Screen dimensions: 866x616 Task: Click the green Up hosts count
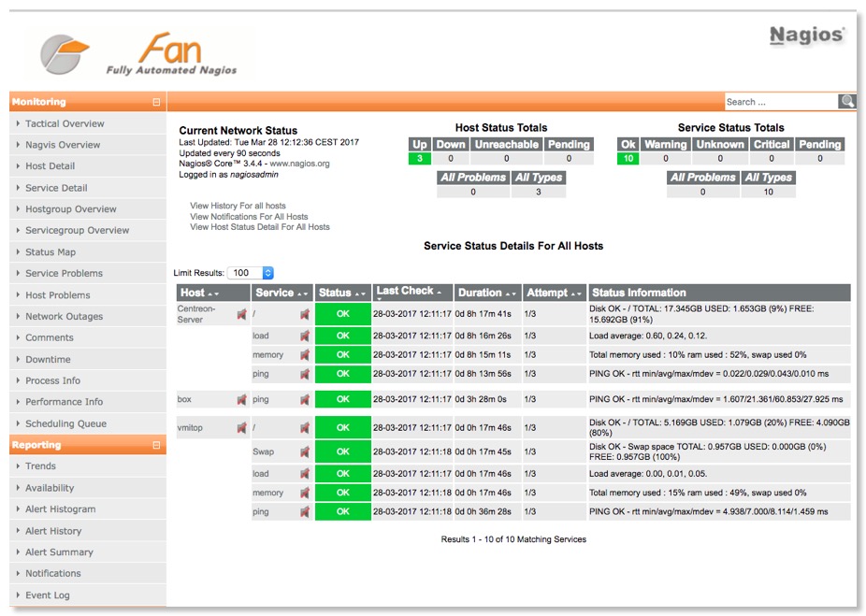(x=420, y=159)
